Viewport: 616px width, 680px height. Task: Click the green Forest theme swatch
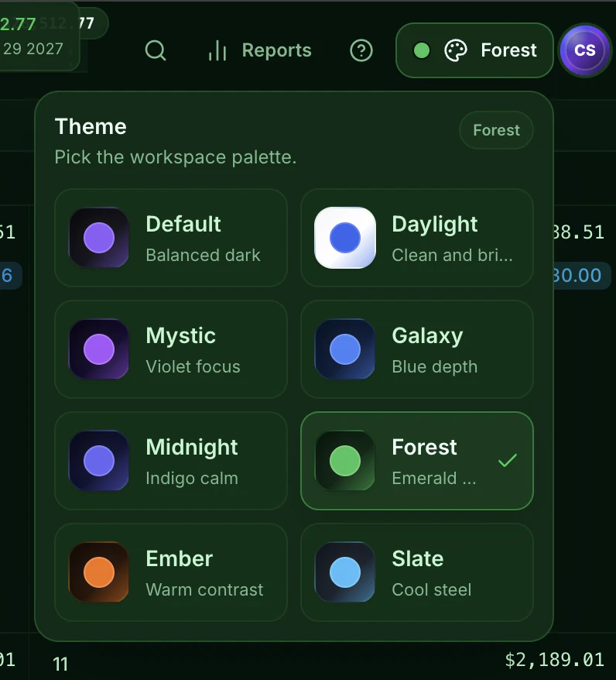pyautogui.click(x=345, y=461)
